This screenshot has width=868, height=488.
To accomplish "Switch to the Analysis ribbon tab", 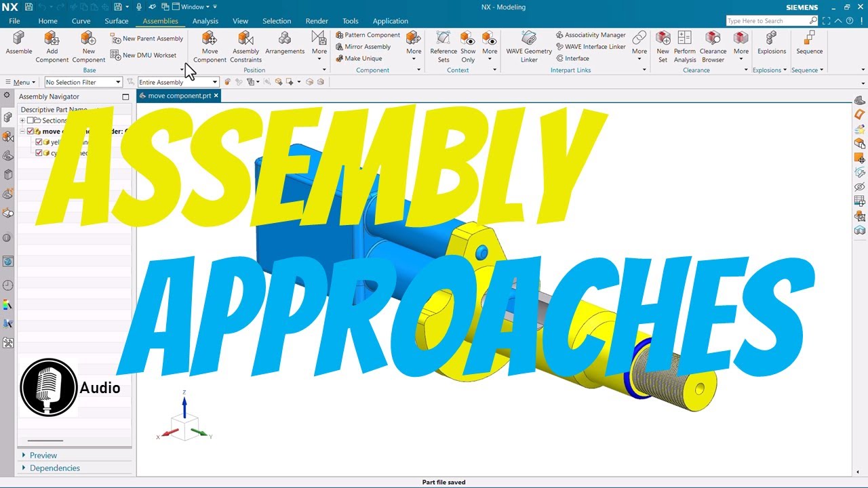I will coord(205,21).
